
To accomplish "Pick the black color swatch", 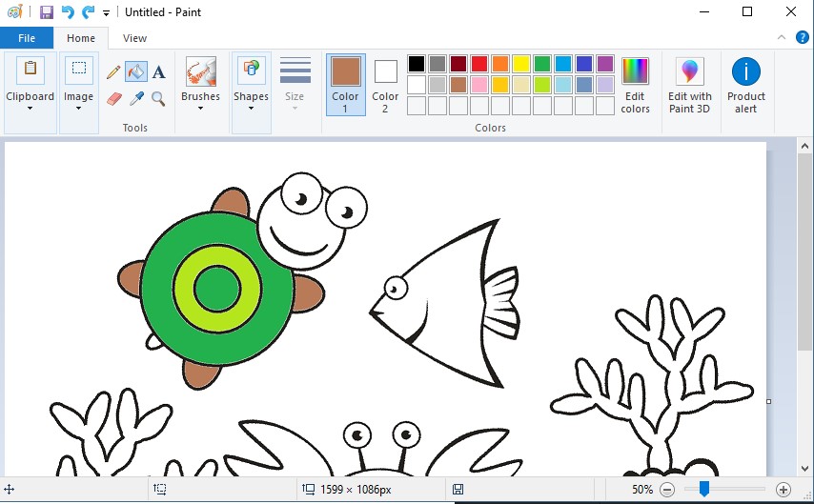I will coord(417,64).
